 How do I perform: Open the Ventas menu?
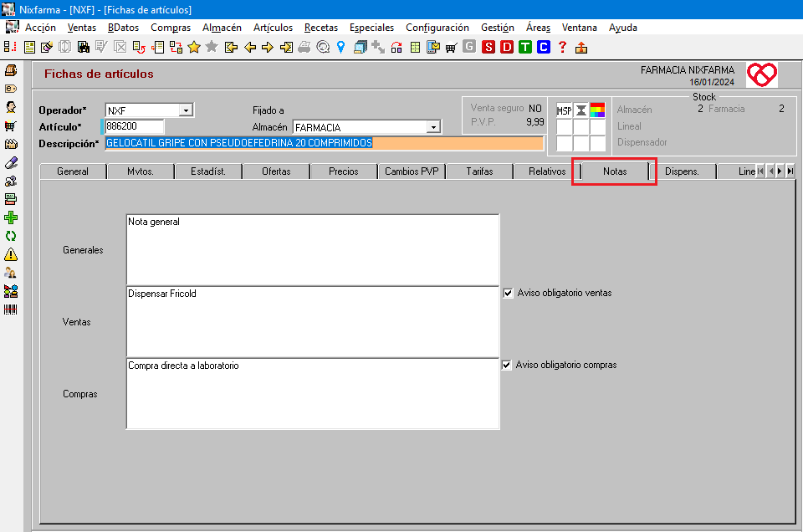pos(82,27)
